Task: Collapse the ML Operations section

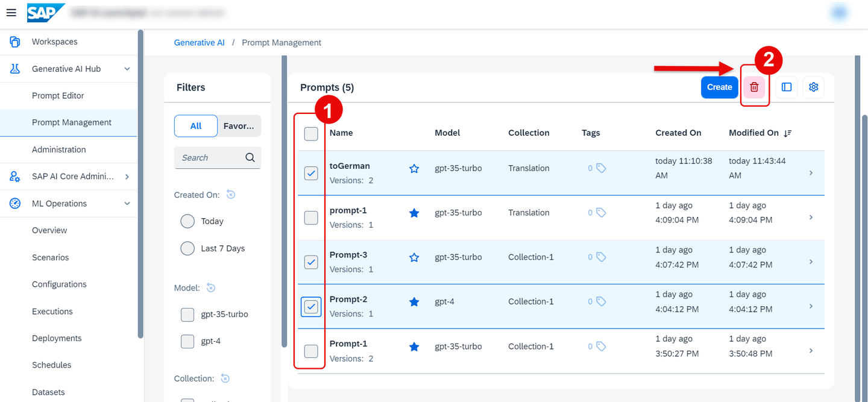Action: pos(127,204)
